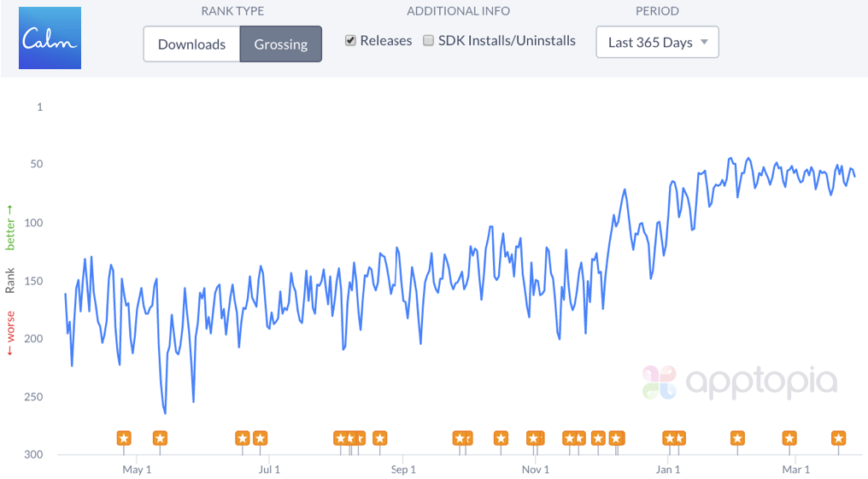
Task: Enable the SDK Installs/Uninstalls checkbox
Action: pos(429,40)
